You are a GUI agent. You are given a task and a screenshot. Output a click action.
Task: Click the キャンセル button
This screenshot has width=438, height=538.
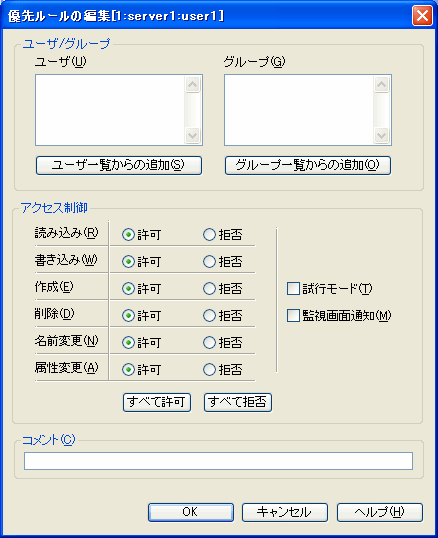click(285, 512)
